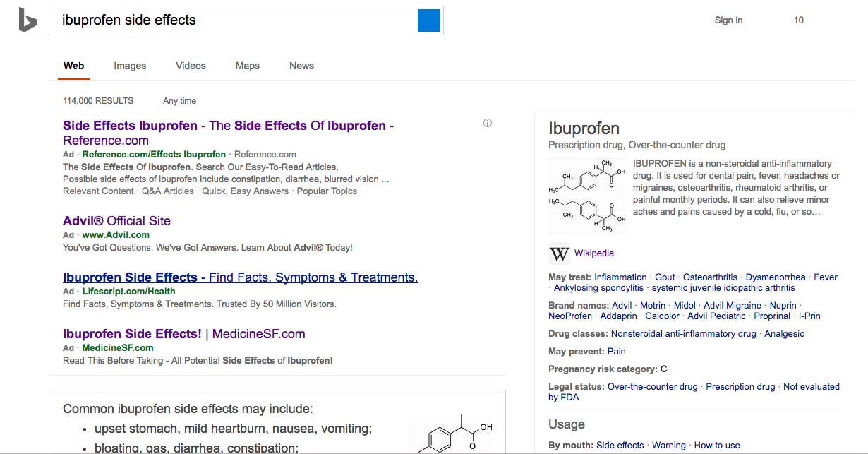Open the Advil Official Site ad

116,220
